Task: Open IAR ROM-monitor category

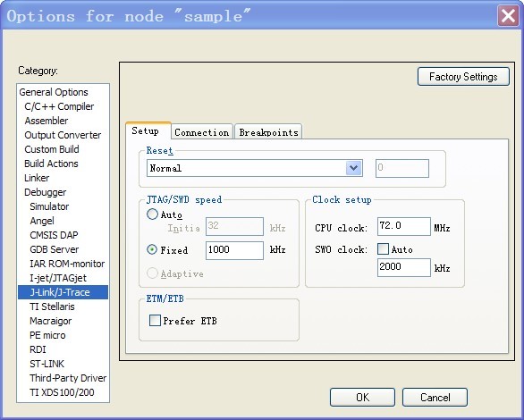Action: pyautogui.click(x=67, y=264)
